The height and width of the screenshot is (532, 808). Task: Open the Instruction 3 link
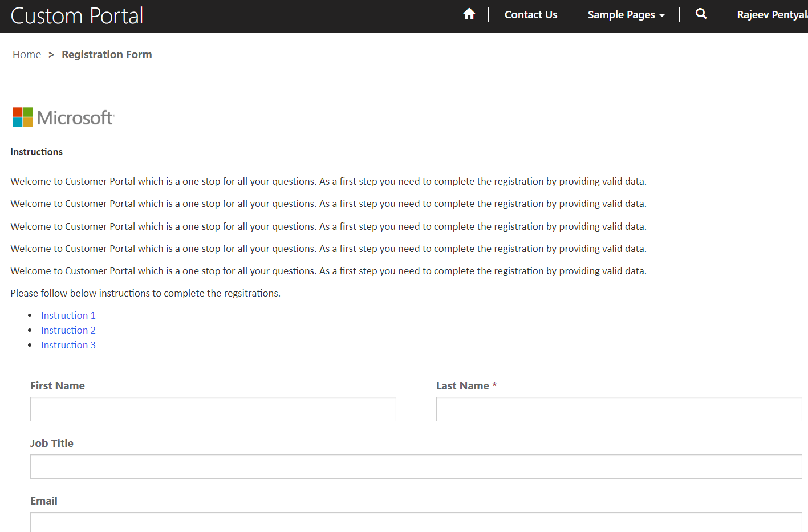point(68,344)
